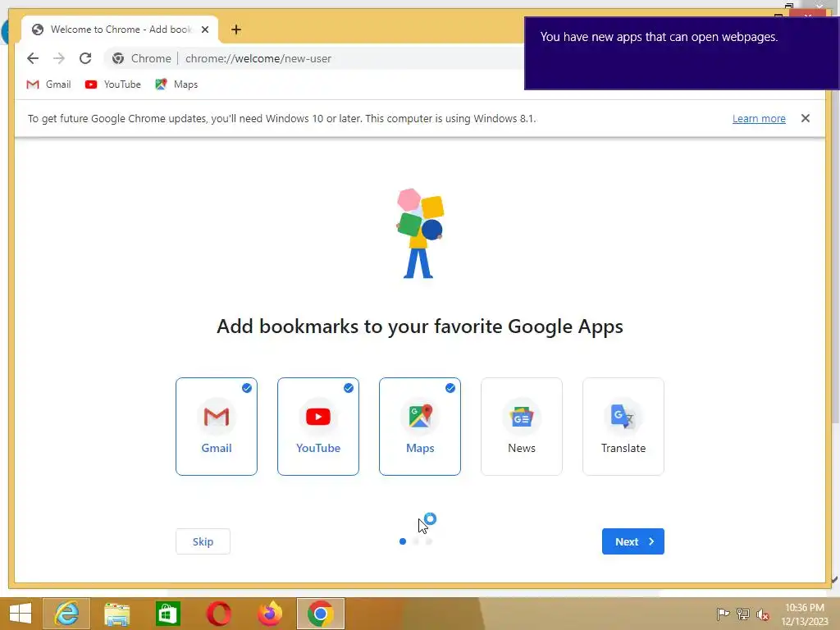Follow the Learn more link
This screenshot has height=630, width=840.
759,118
